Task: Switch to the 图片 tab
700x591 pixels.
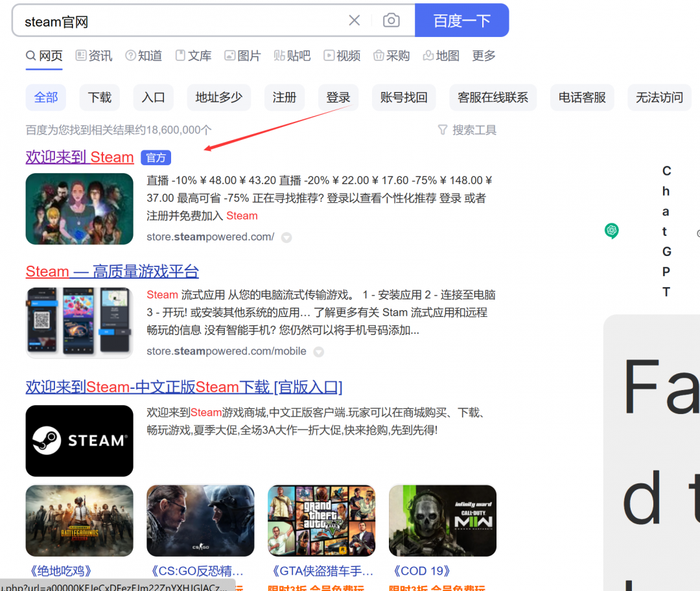Action: pos(242,56)
